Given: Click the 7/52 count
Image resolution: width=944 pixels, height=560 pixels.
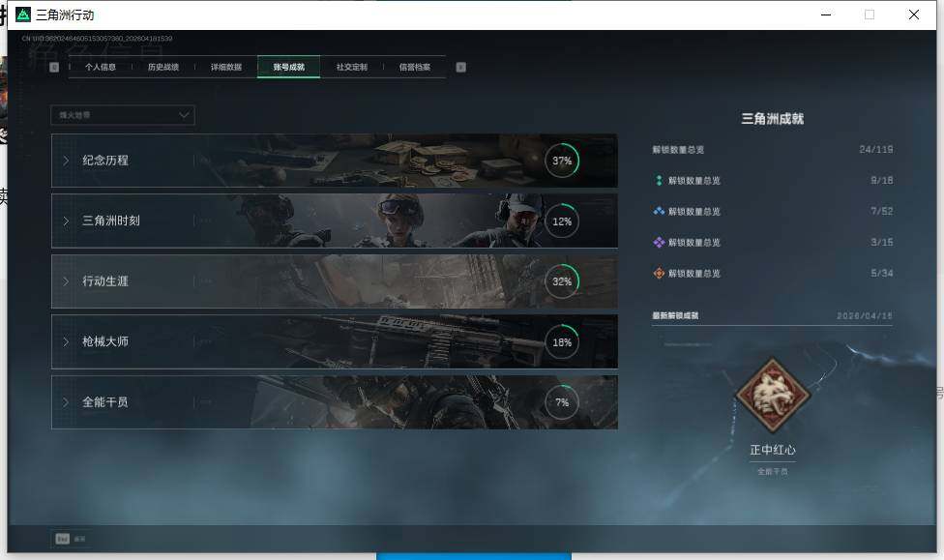Looking at the screenshot, I should 881,211.
